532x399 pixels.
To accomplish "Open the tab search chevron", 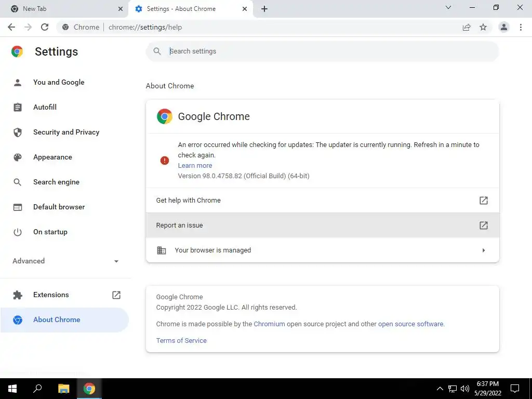I will pos(448,7).
